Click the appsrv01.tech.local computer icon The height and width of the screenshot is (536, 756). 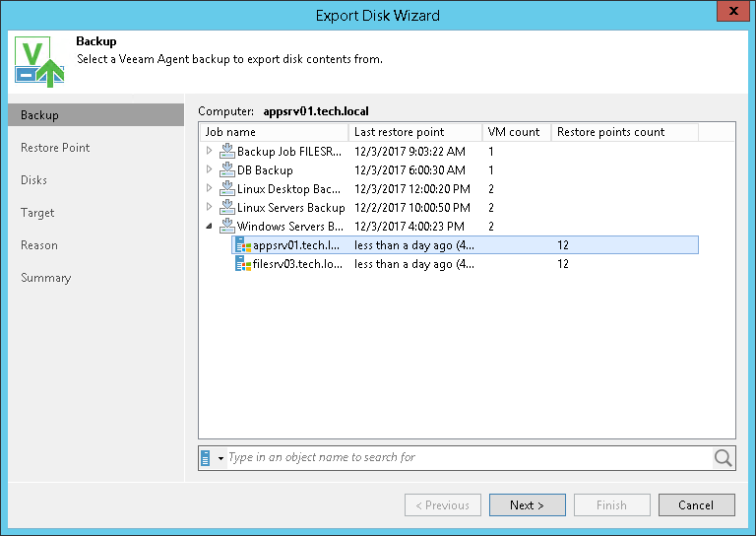coord(243,245)
